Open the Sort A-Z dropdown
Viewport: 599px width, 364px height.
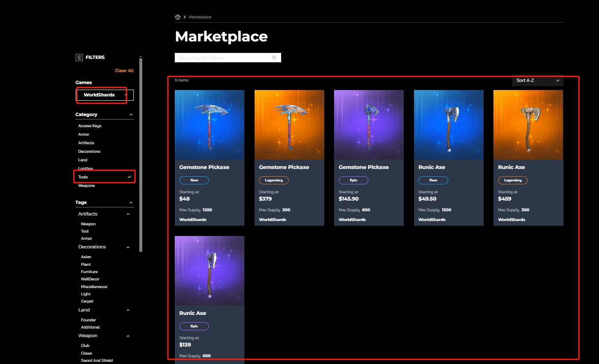coord(537,80)
